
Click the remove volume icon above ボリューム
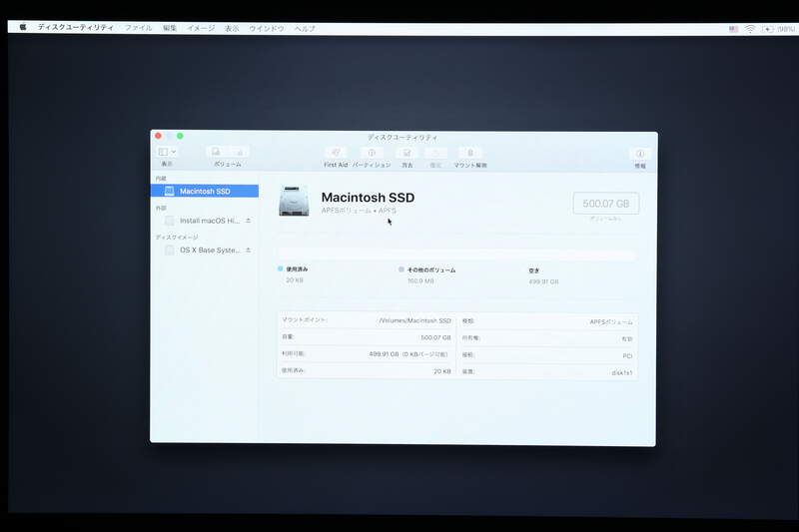239,152
